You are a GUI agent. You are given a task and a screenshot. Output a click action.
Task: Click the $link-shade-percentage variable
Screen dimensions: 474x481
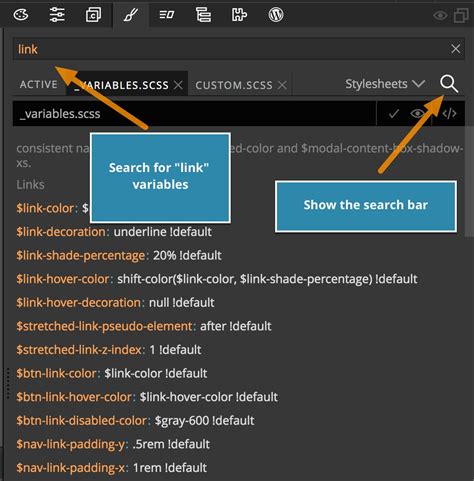pos(81,255)
